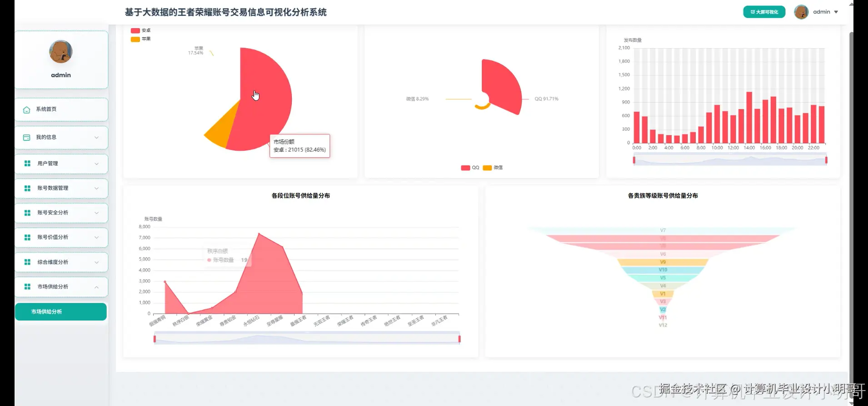868x406 pixels.
Task: Click the top-right admin avatar
Action: click(801, 12)
